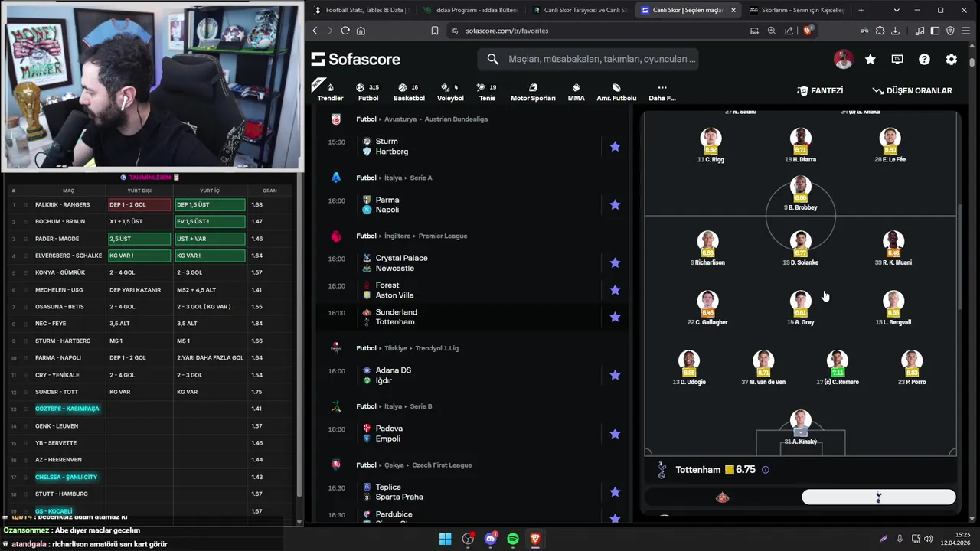The height and width of the screenshot is (551, 980).
Task: Unfavorite the Pardubice match star
Action: tap(615, 517)
